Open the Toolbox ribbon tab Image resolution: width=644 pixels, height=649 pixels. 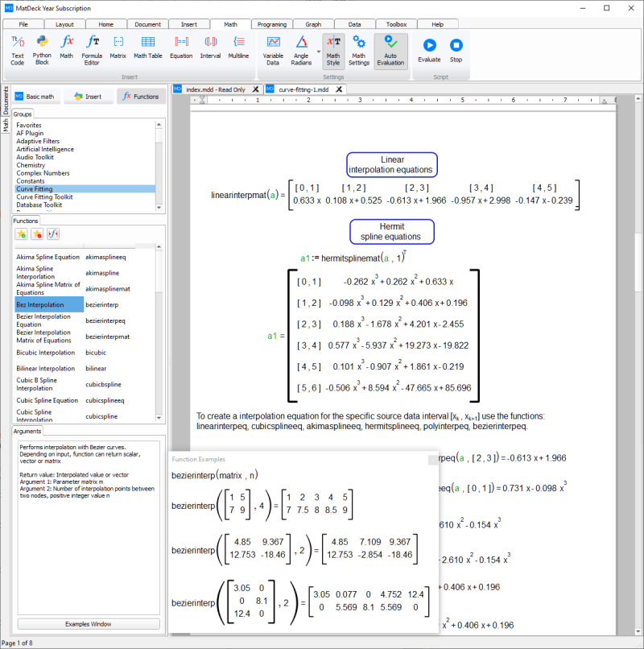tap(396, 24)
